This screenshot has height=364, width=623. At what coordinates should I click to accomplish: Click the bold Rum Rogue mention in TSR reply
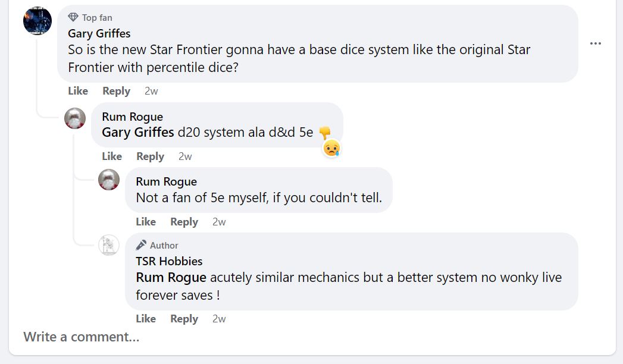171,277
